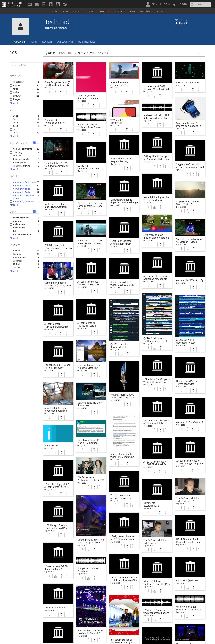Open the Community Collections link
This screenshot has height=644, width=215.
click(24, 182)
